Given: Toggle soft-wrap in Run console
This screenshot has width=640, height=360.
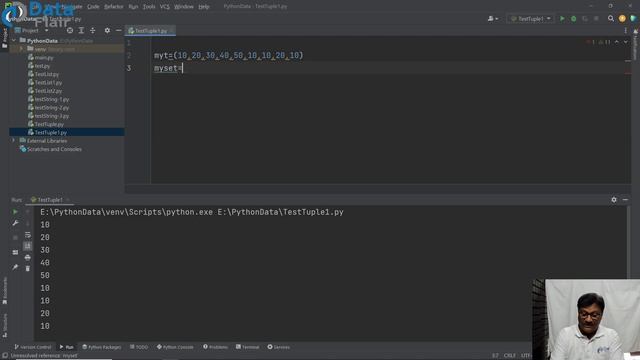Looking at the screenshot, I should click(x=27, y=235).
